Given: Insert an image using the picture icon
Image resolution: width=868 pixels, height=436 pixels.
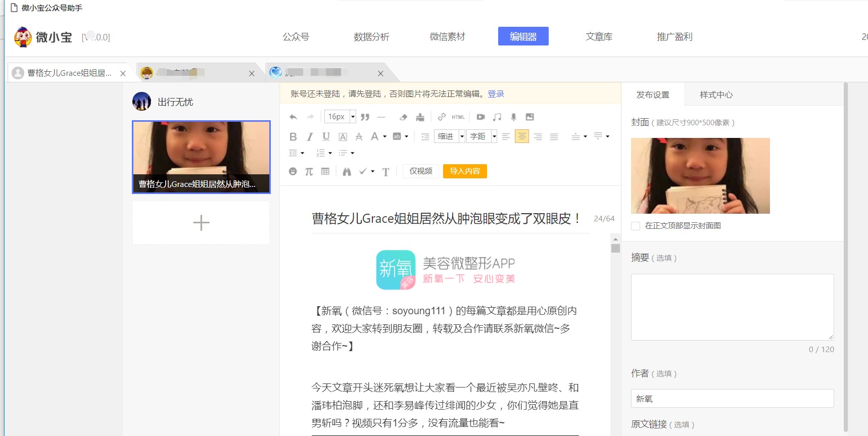Looking at the screenshot, I should pos(529,117).
